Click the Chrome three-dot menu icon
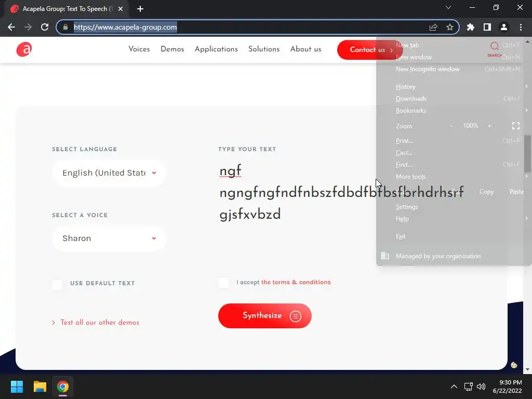 (521, 27)
